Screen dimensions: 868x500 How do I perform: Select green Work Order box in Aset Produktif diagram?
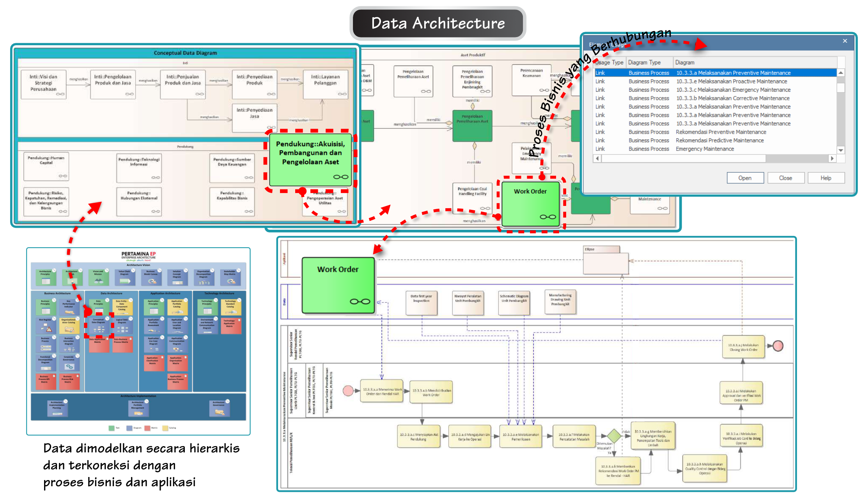point(530,204)
